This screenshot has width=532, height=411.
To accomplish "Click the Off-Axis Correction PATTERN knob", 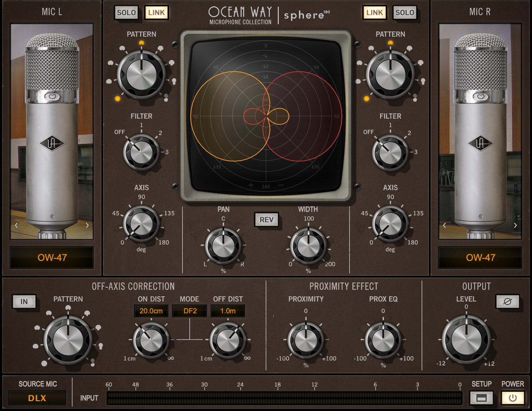I will point(68,340).
